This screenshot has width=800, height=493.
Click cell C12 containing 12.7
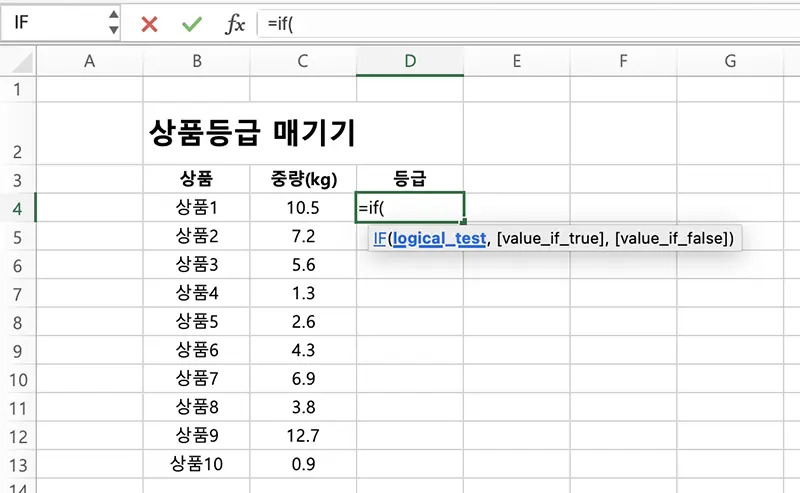click(x=303, y=435)
